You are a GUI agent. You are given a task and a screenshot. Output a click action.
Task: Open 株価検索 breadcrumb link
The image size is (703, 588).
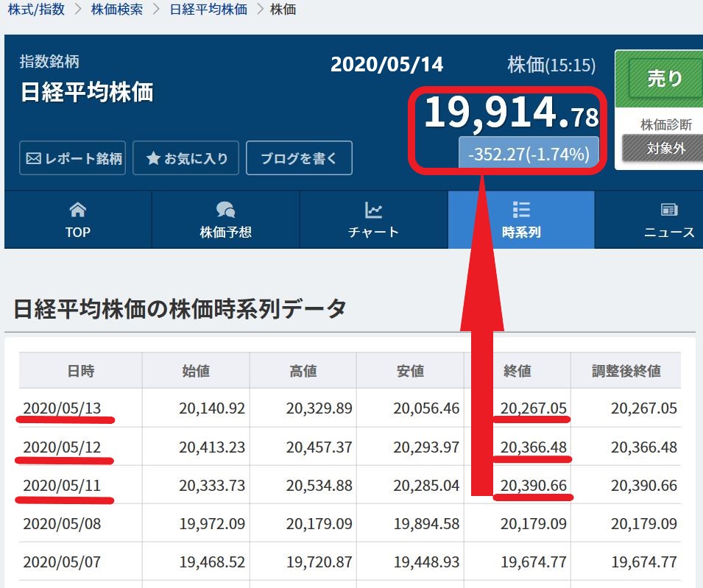click(117, 10)
